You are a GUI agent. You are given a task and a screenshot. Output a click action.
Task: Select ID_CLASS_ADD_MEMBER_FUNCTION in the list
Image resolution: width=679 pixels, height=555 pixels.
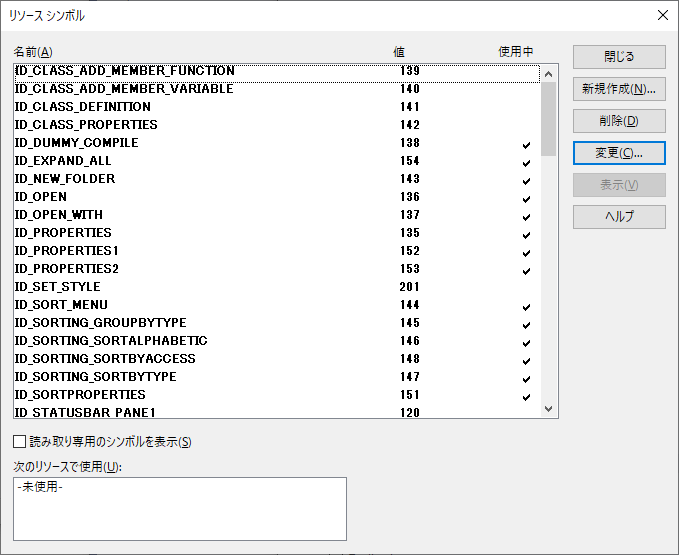click(125, 71)
